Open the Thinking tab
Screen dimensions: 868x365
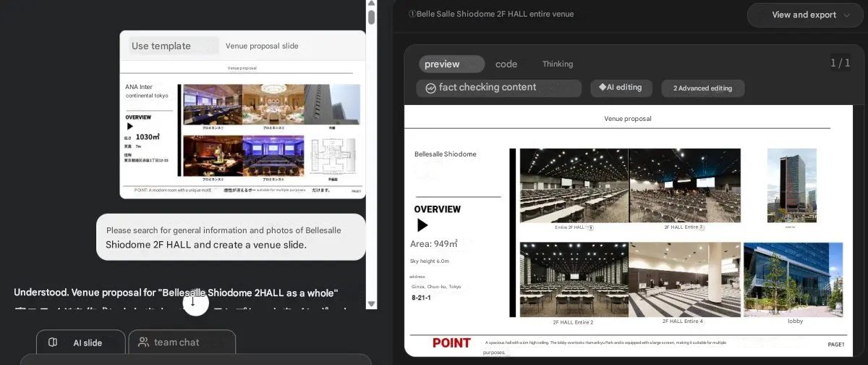558,64
